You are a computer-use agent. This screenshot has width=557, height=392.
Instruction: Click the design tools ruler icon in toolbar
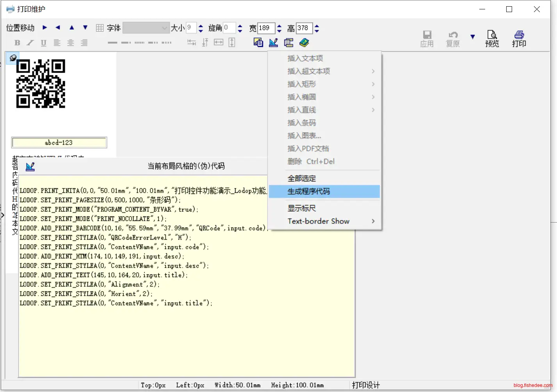pos(273,43)
